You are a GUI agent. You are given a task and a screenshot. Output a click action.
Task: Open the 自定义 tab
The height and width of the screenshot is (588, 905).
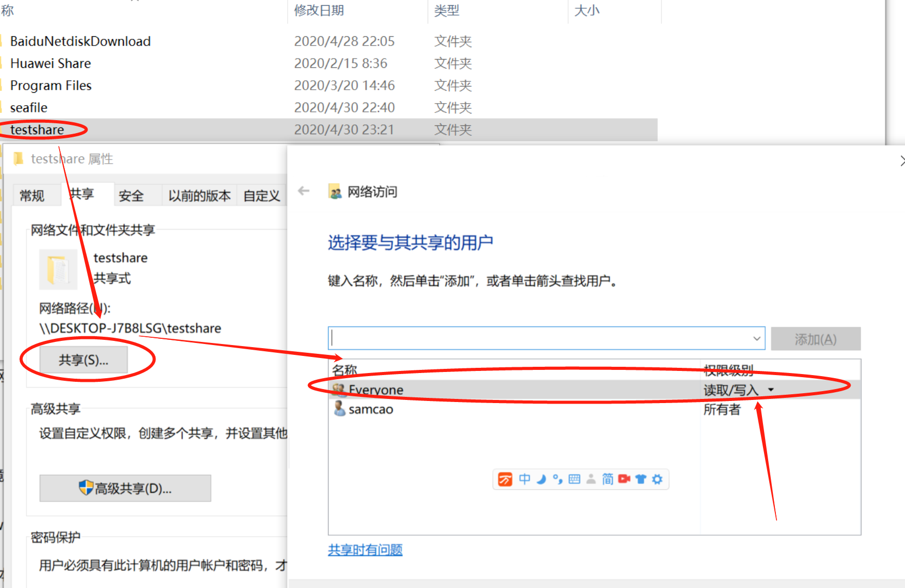(262, 195)
